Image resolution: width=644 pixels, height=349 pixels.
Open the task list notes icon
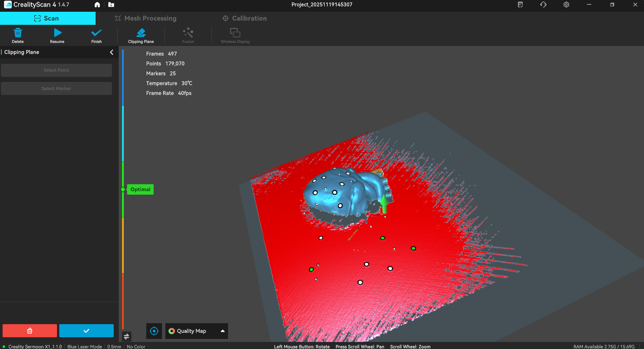(520, 5)
